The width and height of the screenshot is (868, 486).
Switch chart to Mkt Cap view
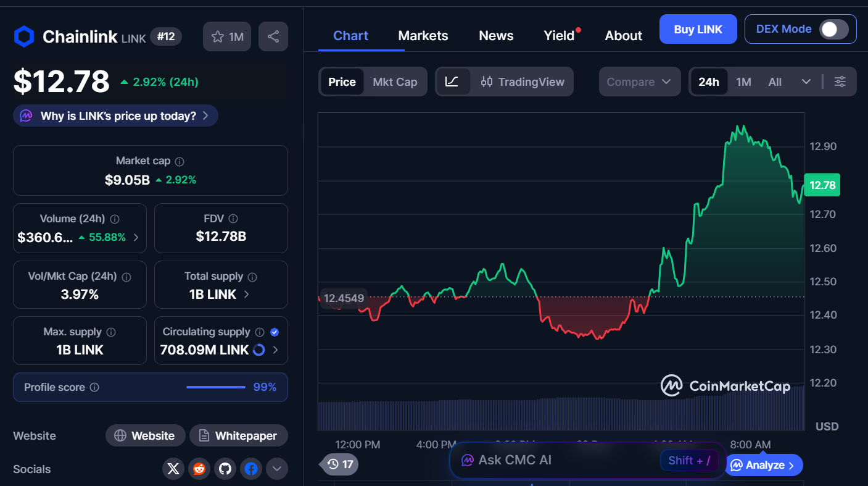tap(395, 82)
